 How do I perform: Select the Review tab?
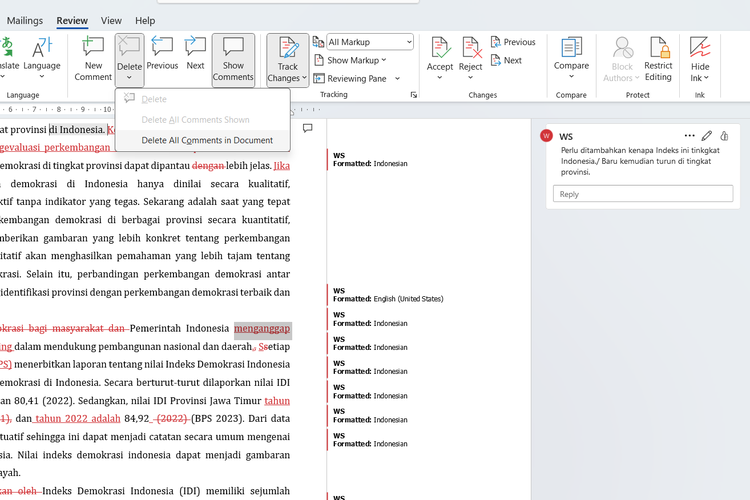(72, 21)
